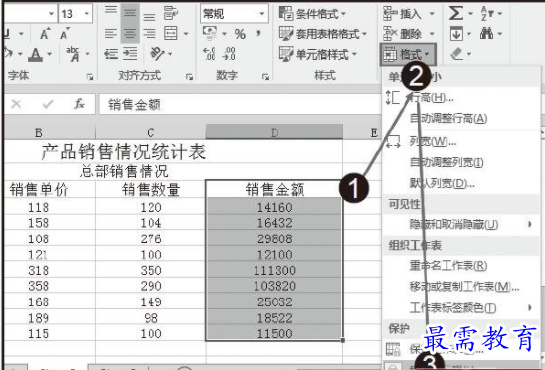The width and height of the screenshot is (545, 370).
Task: Select column C header
Action: click(151, 132)
